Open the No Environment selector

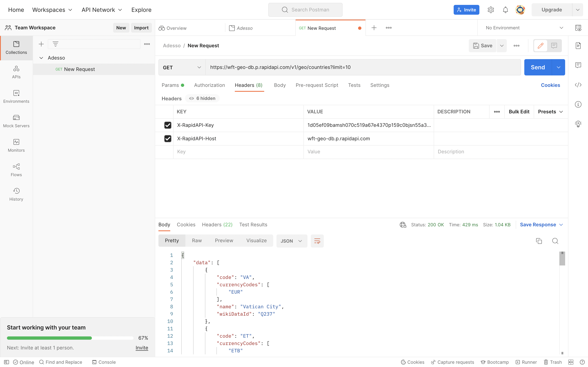click(524, 28)
